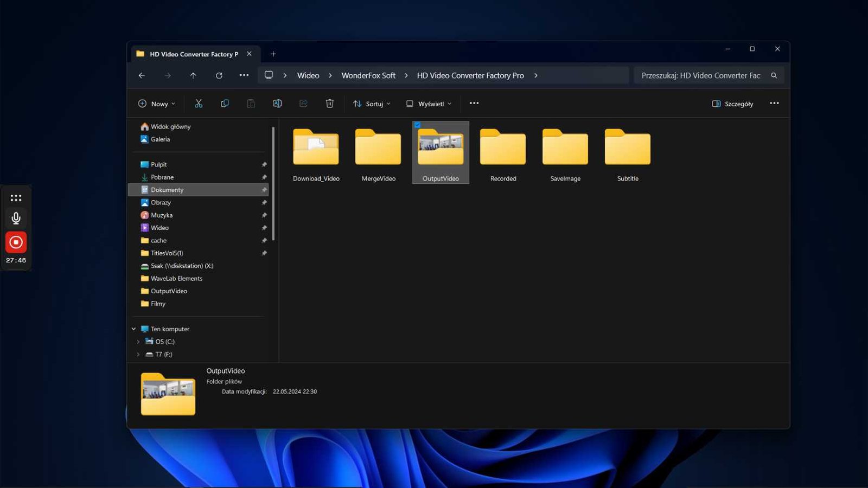Select the HD Video Converter Factory tab
This screenshot has height=488, width=868.
pyautogui.click(x=194, y=54)
